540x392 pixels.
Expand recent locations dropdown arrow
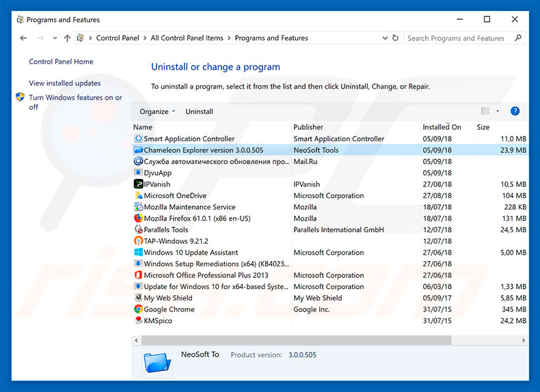point(54,38)
